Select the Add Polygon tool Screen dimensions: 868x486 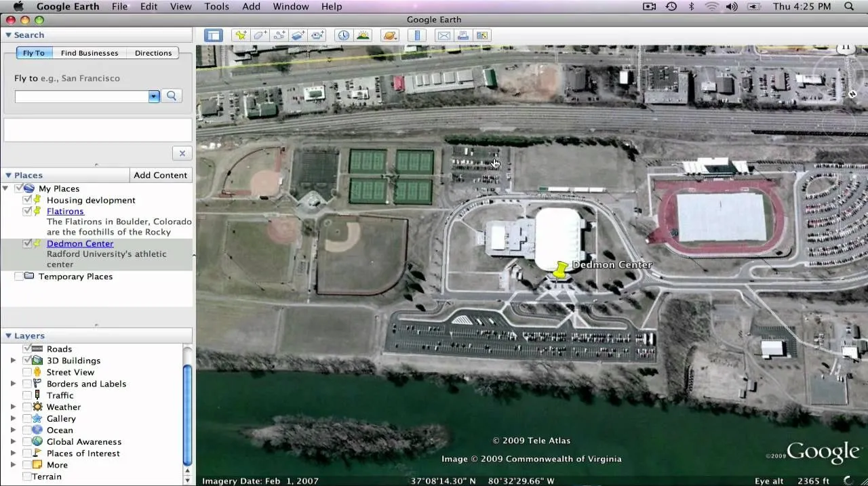coord(260,35)
